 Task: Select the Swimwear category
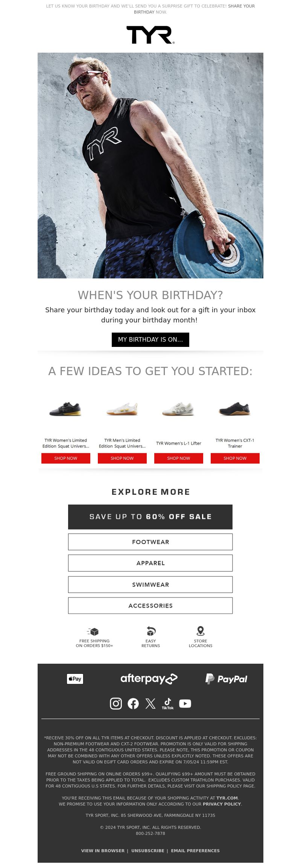click(x=150, y=585)
